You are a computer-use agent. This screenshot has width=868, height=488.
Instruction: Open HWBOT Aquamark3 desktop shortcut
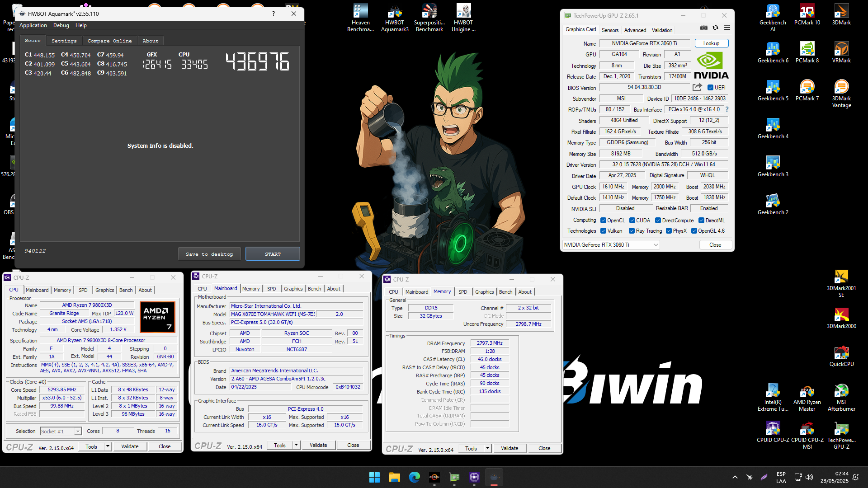click(x=395, y=18)
